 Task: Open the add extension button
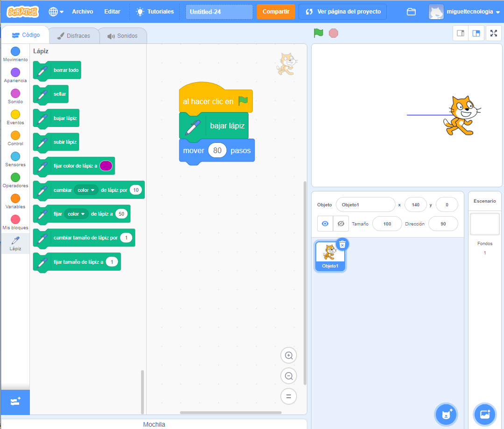(x=15, y=402)
